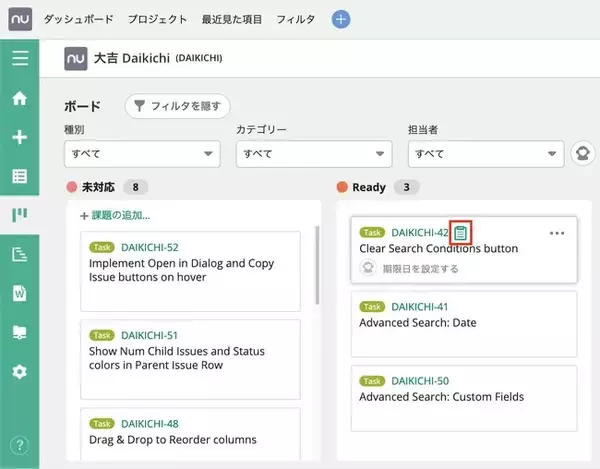Click the clipboard copy icon on DAIKICHI-42
This screenshot has width=600, height=469.
pyautogui.click(x=460, y=233)
